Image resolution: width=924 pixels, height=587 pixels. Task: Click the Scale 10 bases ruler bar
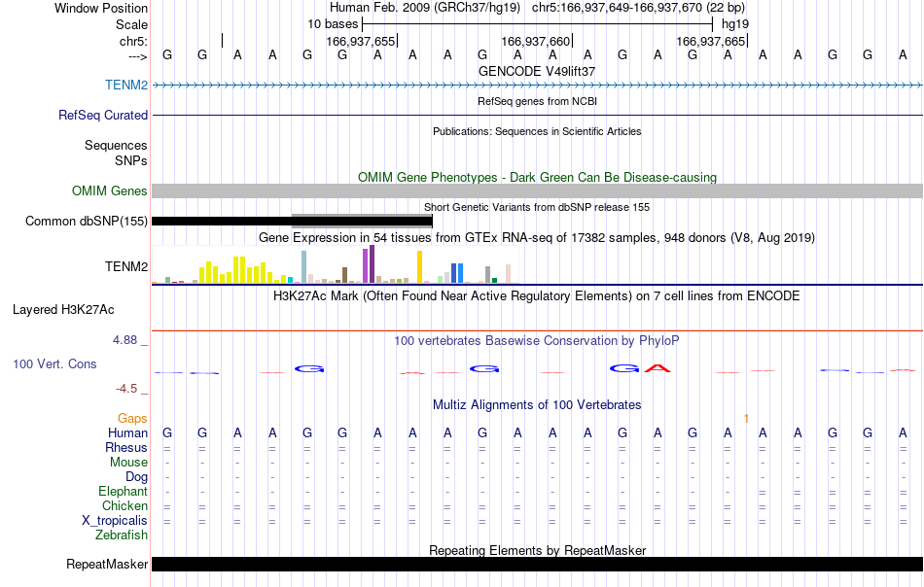pos(538,24)
